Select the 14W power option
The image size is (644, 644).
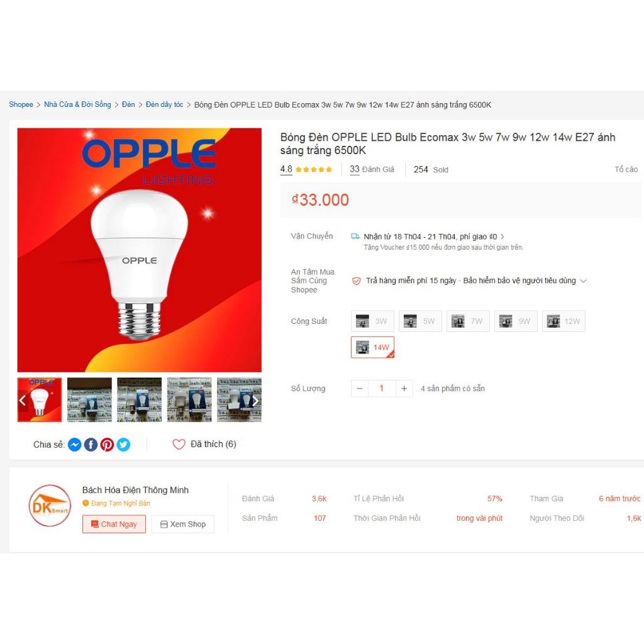[x=372, y=347]
